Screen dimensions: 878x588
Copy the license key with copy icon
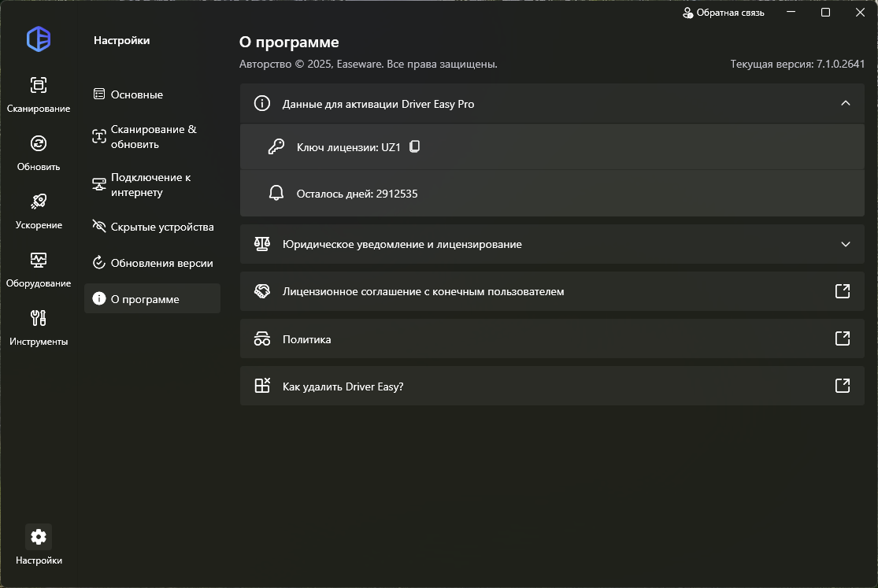coord(415,146)
